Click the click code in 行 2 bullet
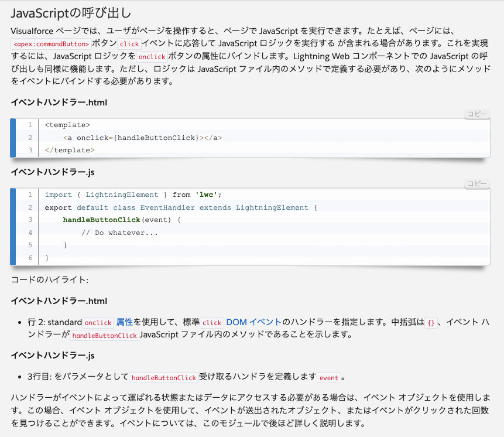 212,323
